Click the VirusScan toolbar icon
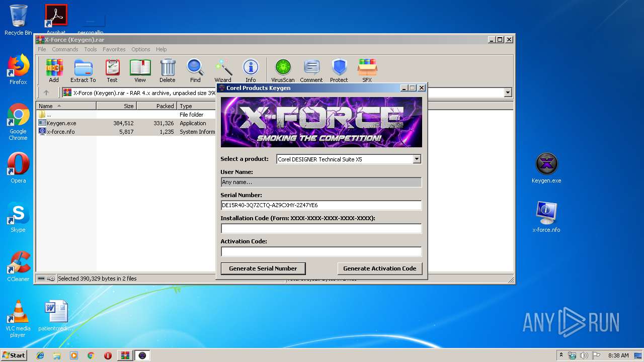Image resolution: width=644 pixels, height=362 pixels. pyautogui.click(x=283, y=70)
